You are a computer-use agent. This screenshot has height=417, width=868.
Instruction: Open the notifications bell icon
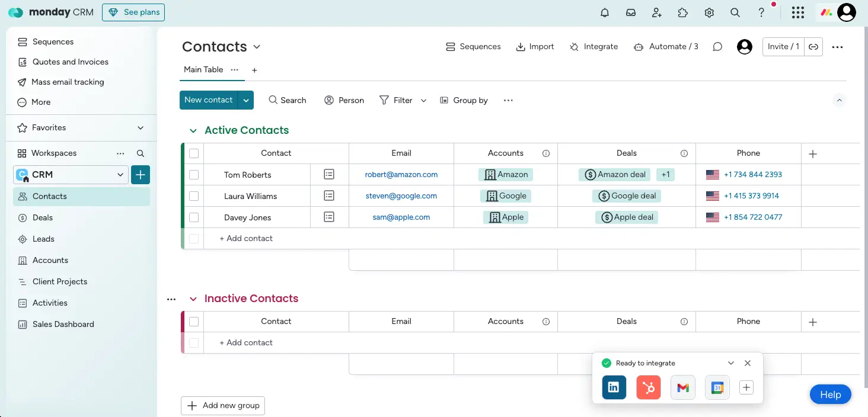pos(604,12)
